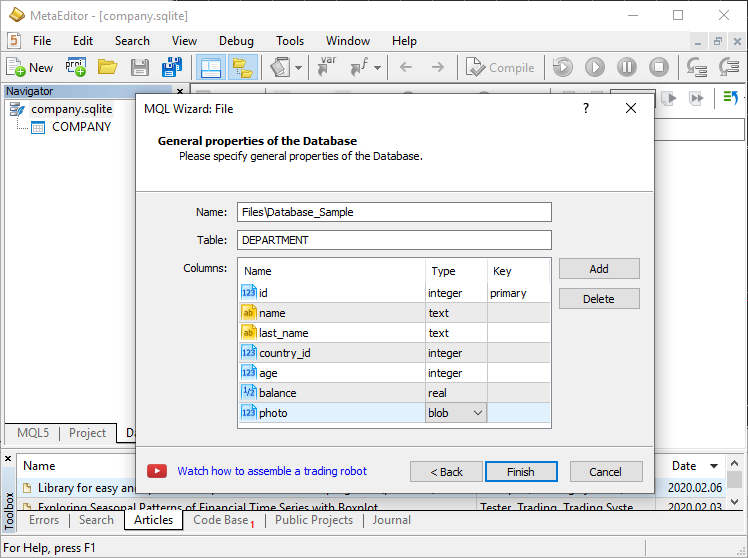Click the Delete column button
Screen dimensions: 748x558
coord(599,299)
